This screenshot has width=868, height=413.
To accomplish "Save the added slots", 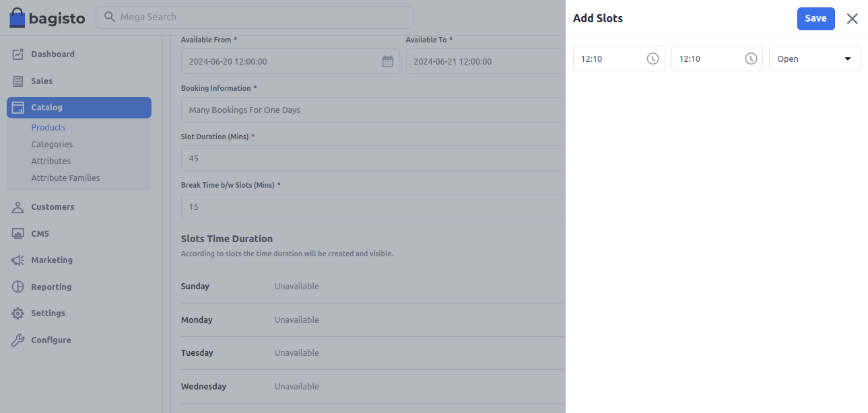I will click(x=815, y=19).
